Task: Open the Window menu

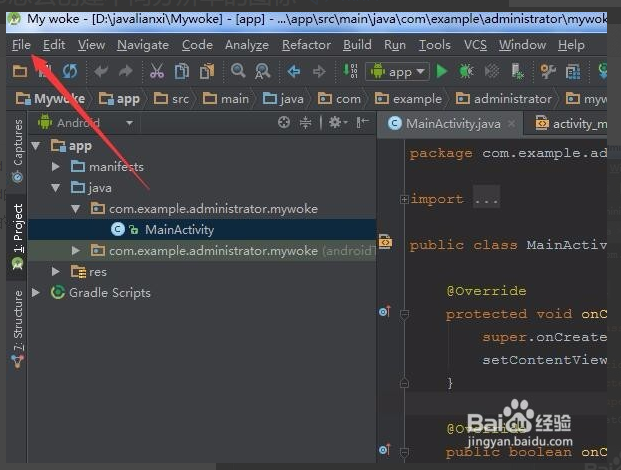Action: pos(522,45)
